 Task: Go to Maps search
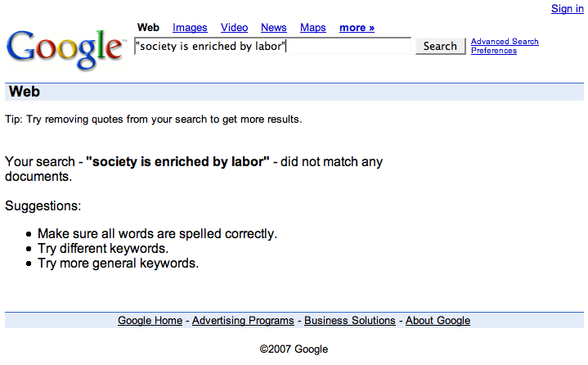coord(312,27)
